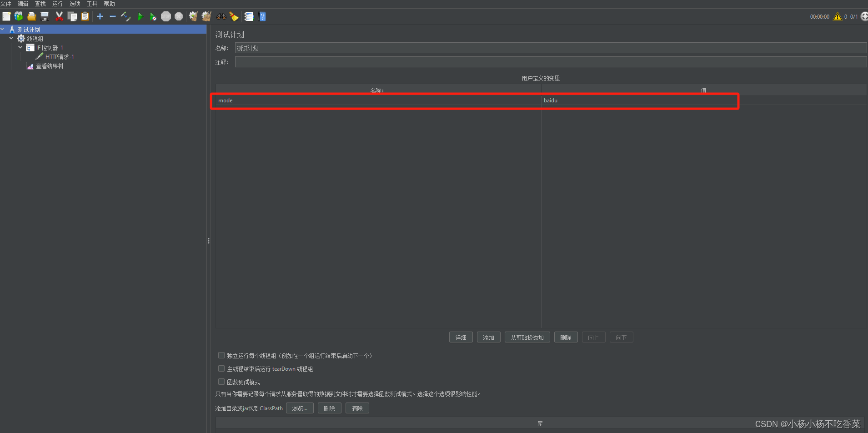Save the test plan with floppy icon
Screen dimensions: 868x433
[45, 16]
